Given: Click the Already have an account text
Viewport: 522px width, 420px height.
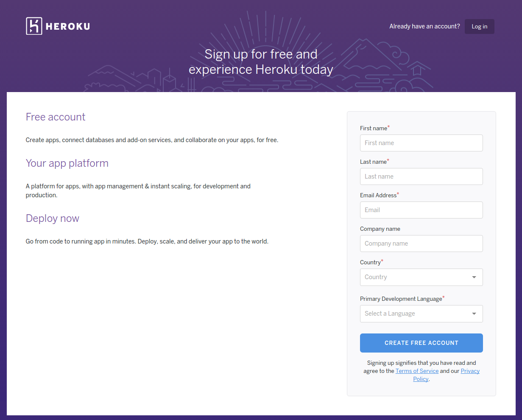Looking at the screenshot, I should pyautogui.click(x=424, y=26).
